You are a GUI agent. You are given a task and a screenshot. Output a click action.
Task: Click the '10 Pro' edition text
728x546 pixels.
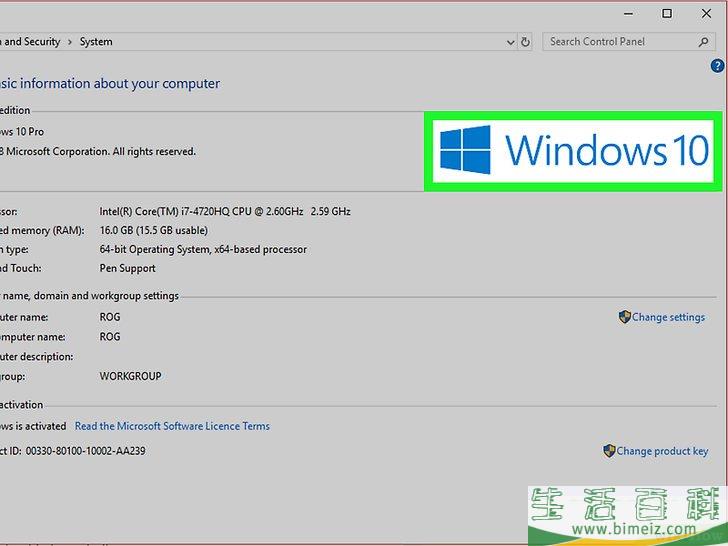30,132
